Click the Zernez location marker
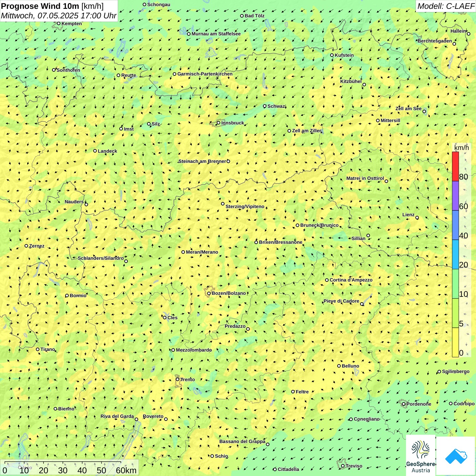The image size is (476, 476). coord(26,246)
